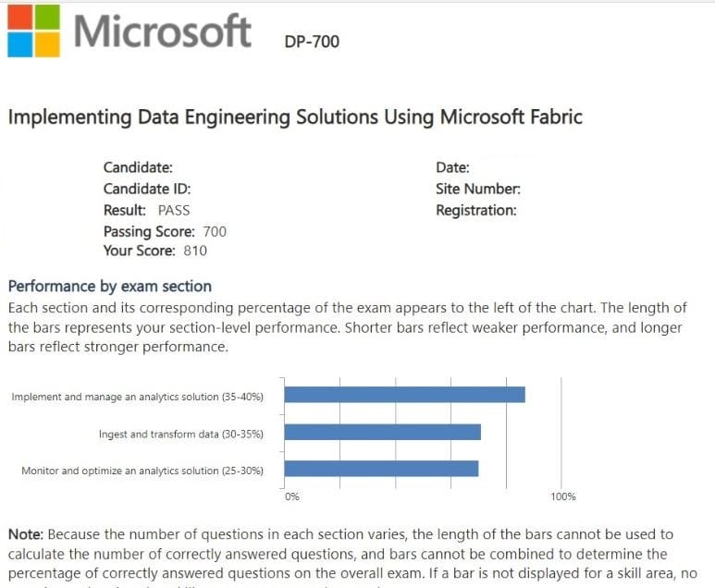Click the Monitor and optimize analytics bar

tap(381, 469)
